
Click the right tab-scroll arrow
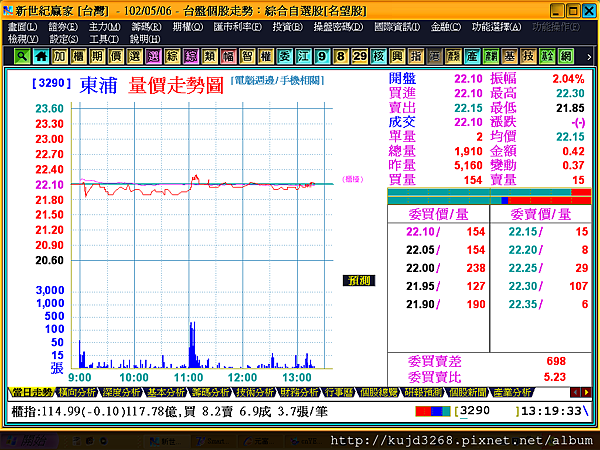point(586,392)
